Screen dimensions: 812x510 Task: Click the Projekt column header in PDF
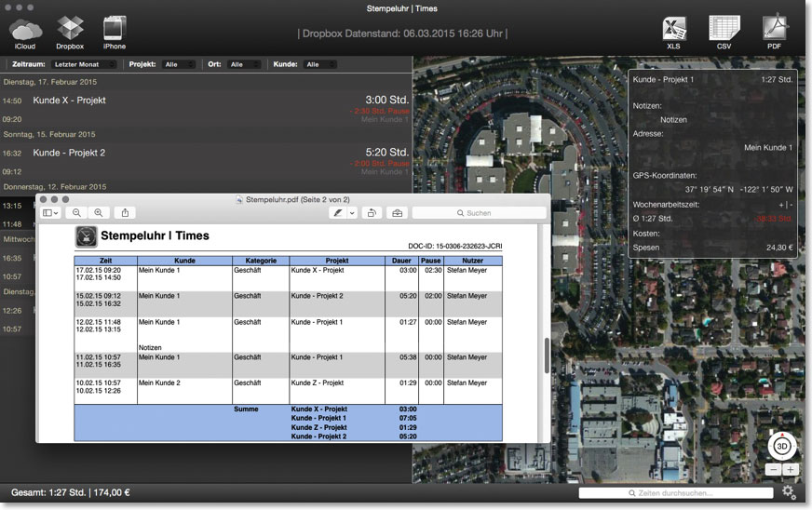[336, 261]
